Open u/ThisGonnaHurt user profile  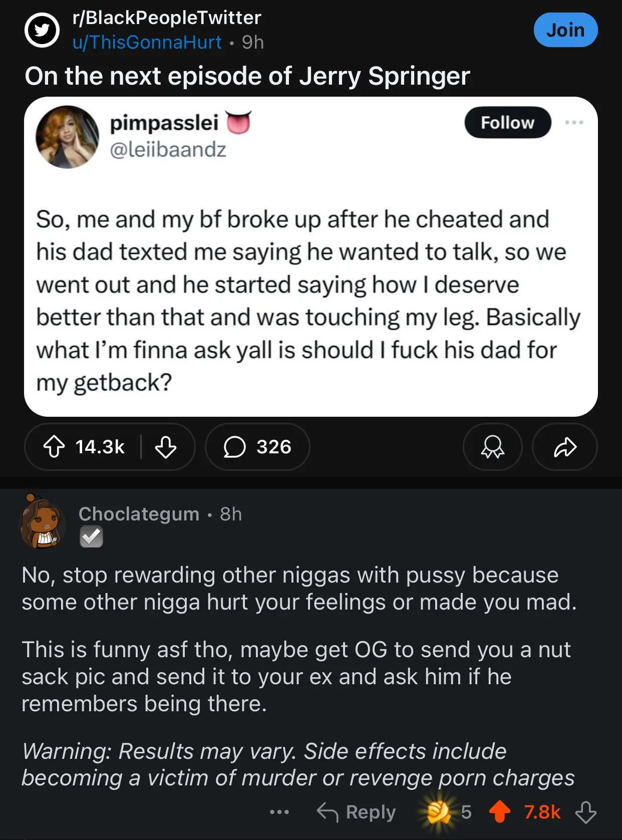[x=147, y=42]
